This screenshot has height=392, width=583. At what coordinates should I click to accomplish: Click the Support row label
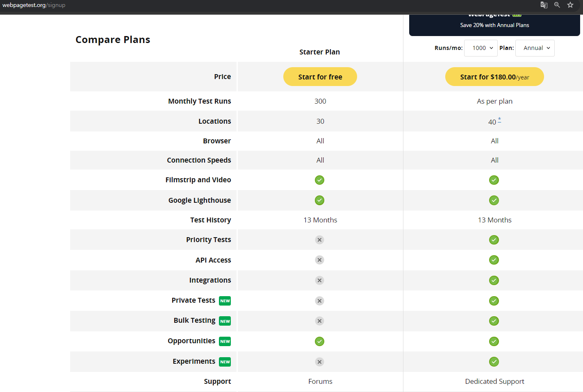(217, 381)
